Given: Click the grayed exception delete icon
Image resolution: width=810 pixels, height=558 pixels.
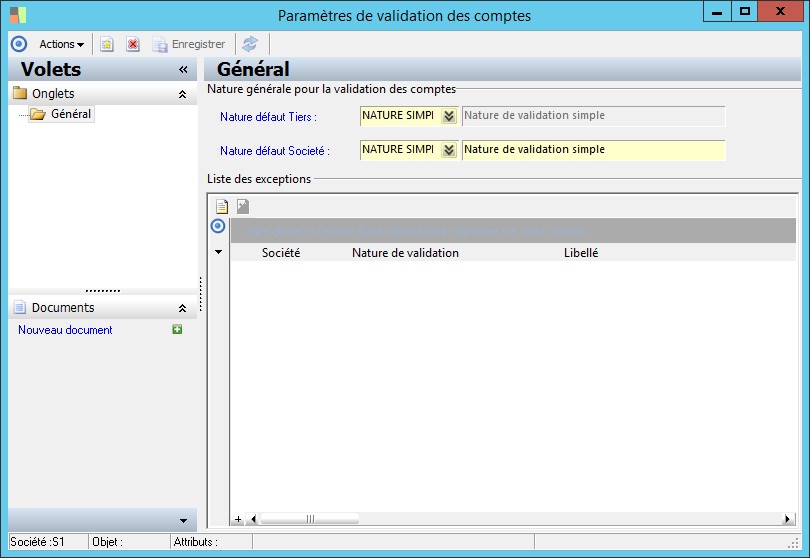Looking at the screenshot, I should tap(243, 206).
